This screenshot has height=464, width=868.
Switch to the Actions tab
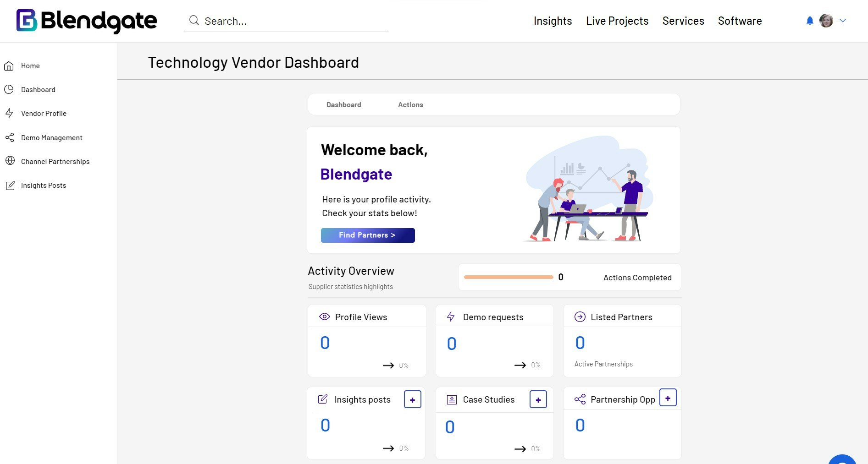410,105
